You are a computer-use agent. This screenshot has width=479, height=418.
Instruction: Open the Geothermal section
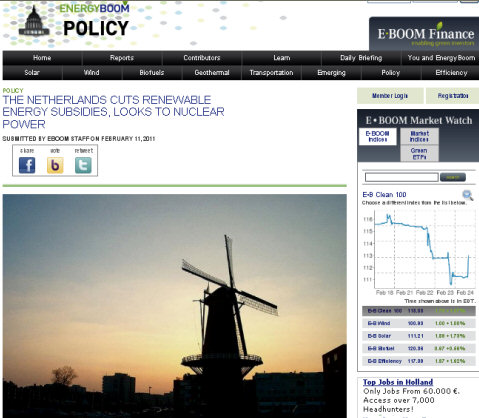click(212, 73)
